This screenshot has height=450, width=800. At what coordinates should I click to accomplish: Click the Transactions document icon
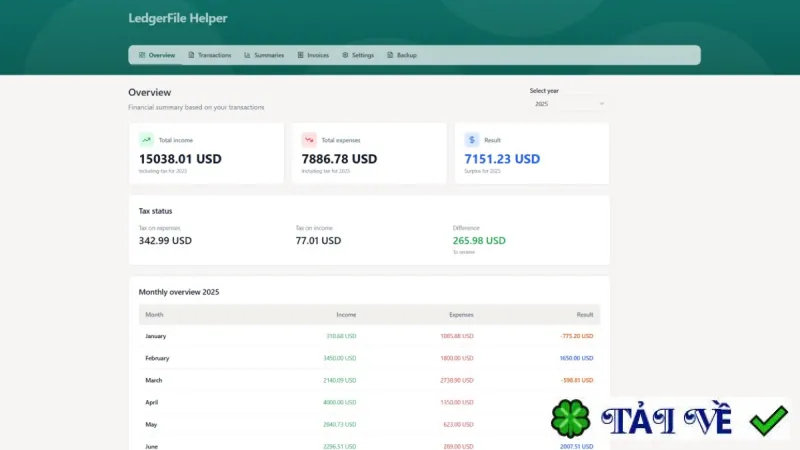pos(191,55)
